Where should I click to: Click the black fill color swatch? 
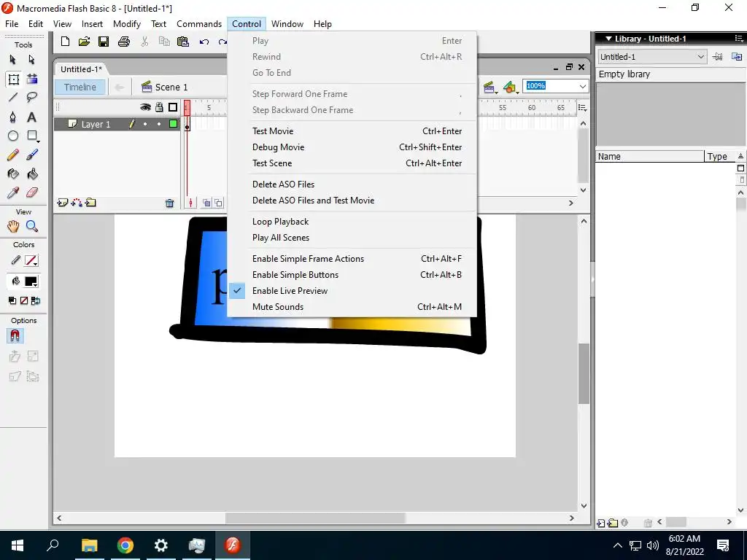31,281
